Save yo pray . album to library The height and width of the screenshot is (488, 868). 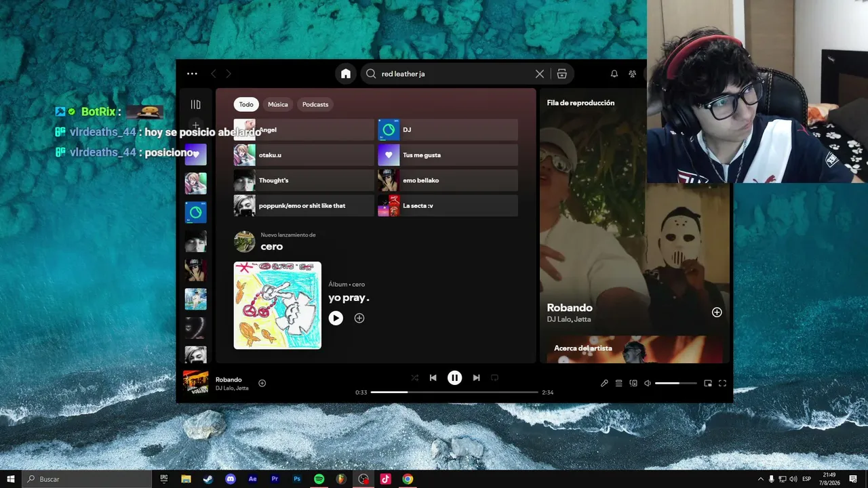coord(359,318)
